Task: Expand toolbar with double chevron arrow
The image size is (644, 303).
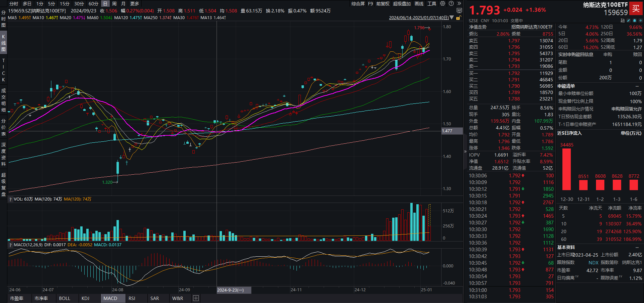Action: pos(459,4)
